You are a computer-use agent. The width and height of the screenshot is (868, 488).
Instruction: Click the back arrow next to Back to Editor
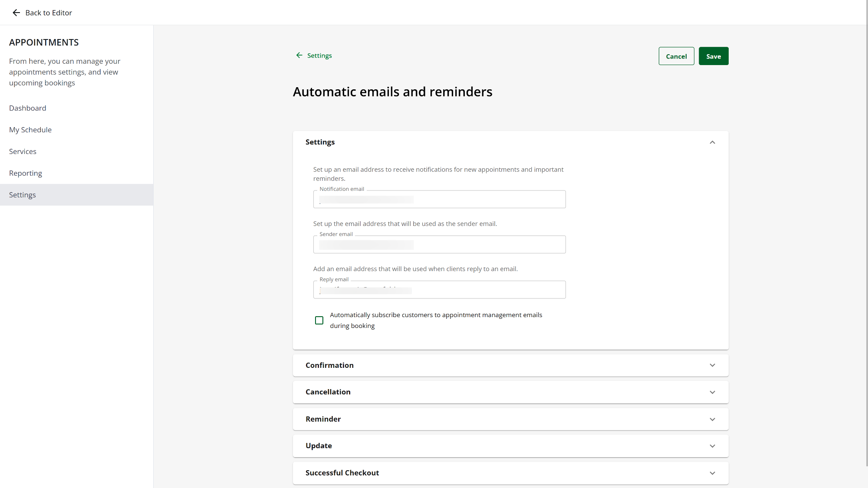tap(16, 13)
